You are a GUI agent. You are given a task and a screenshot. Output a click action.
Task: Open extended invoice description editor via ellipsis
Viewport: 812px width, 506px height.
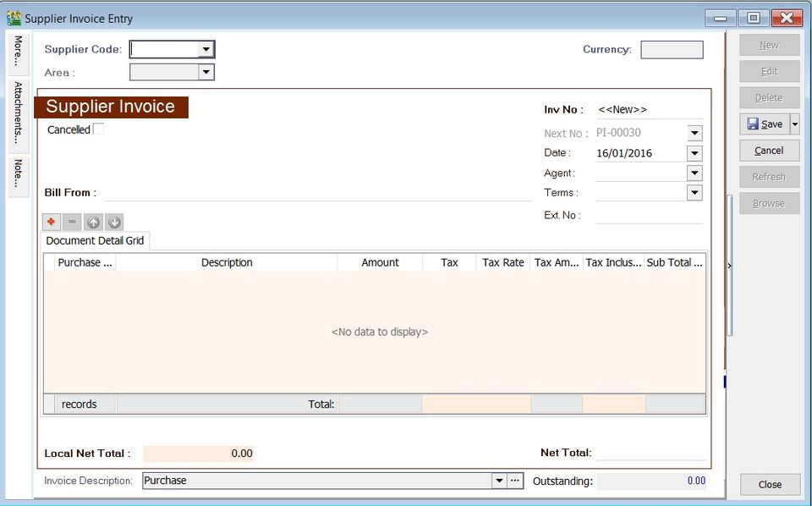click(514, 480)
